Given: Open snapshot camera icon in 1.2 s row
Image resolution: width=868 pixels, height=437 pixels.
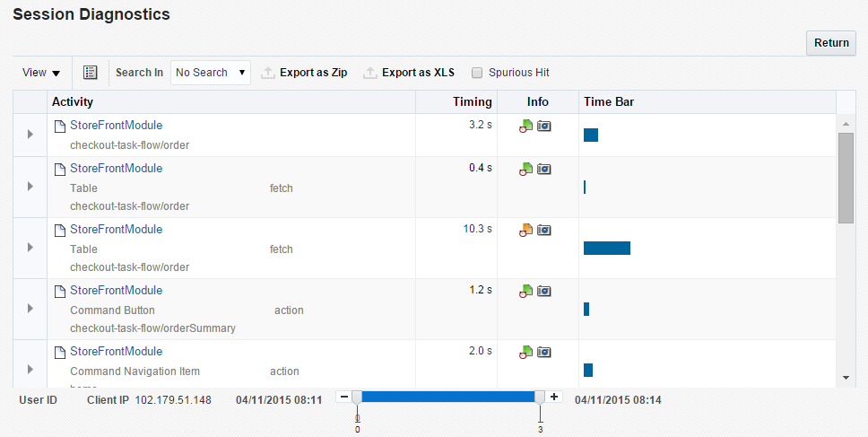Looking at the screenshot, I should pos(544,292).
